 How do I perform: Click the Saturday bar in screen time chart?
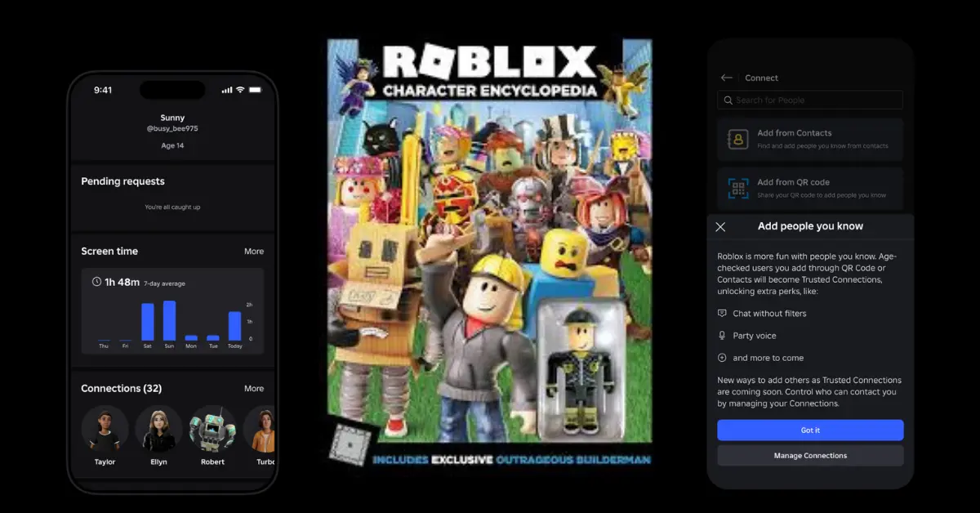[x=148, y=322]
